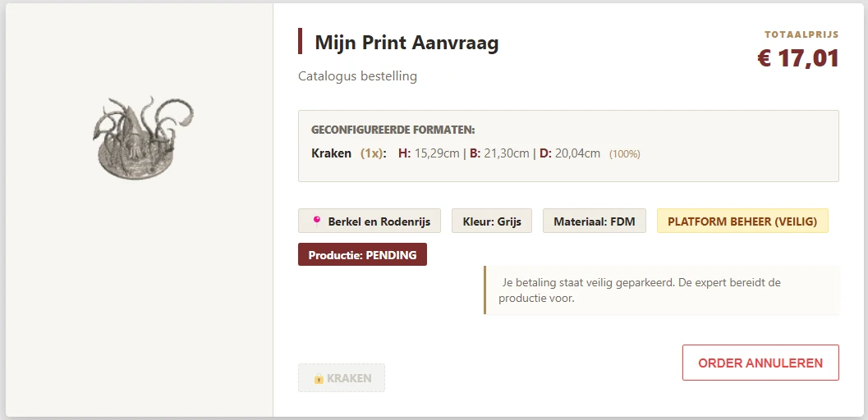Click the pink location pin icon
The image size is (868, 420).
[317, 221]
